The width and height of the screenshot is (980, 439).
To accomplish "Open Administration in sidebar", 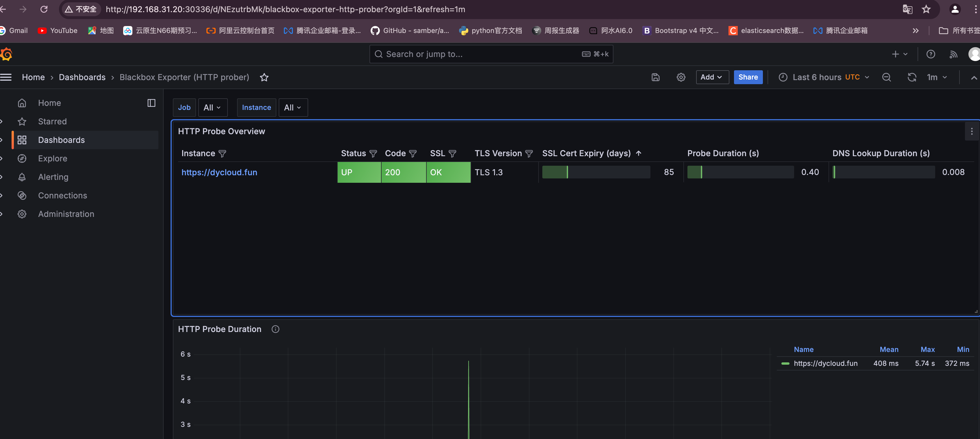I will (x=66, y=214).
